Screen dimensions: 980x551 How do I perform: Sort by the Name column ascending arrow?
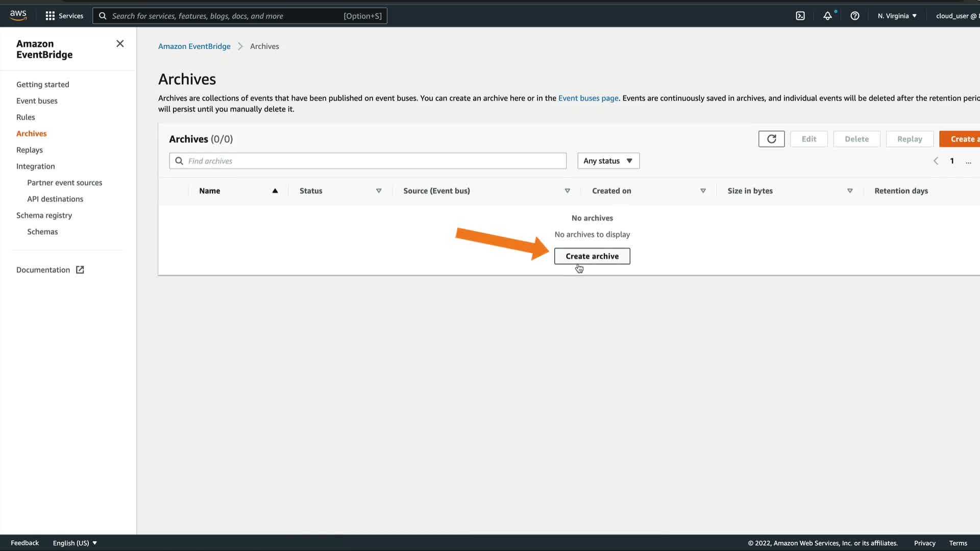275,191
